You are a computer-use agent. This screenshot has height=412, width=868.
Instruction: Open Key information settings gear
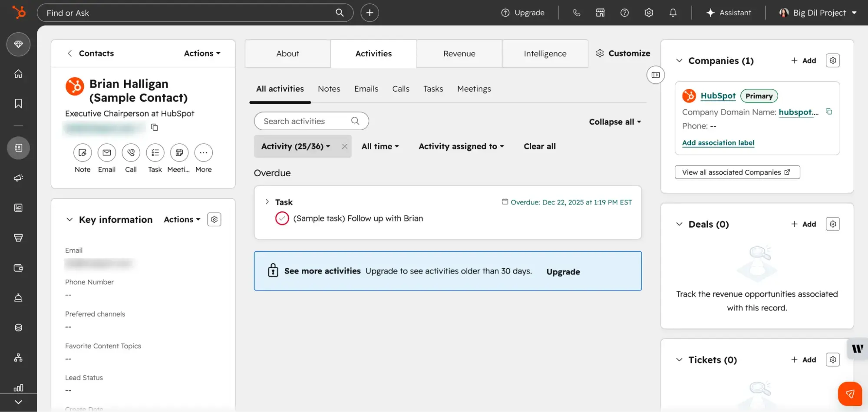pos(214,219)
